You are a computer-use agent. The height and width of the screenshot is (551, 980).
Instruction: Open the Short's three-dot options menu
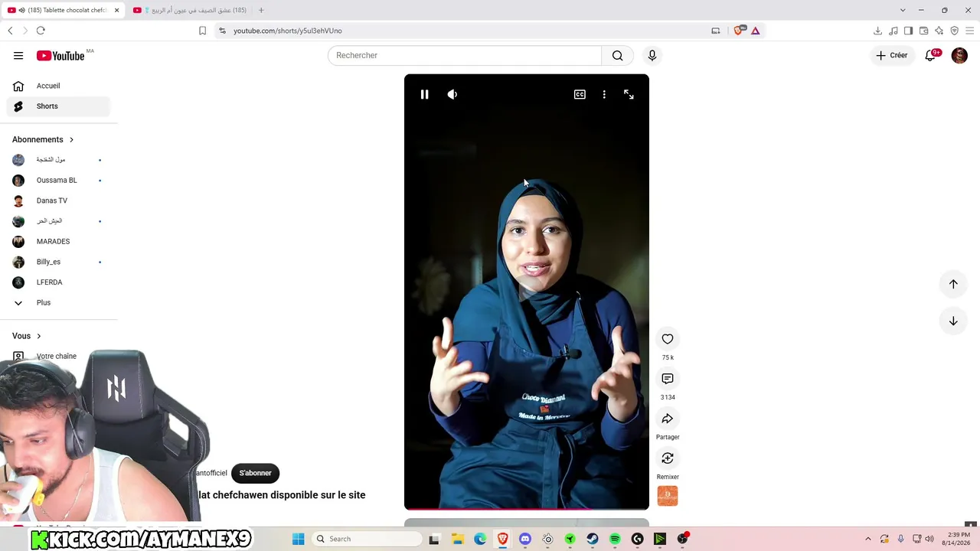pyautogui.click(x=604, y=94)
